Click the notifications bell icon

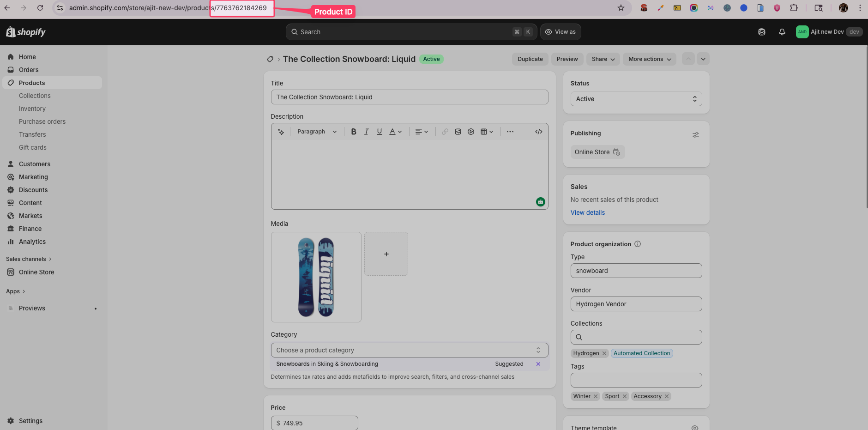click(782, 31)
